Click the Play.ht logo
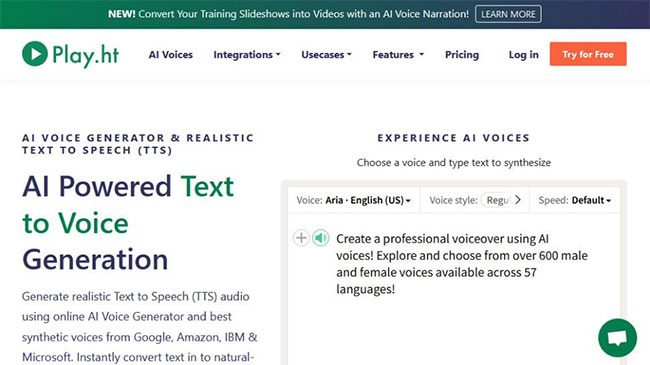Screen dimensions: 650x365 point(70,54)
